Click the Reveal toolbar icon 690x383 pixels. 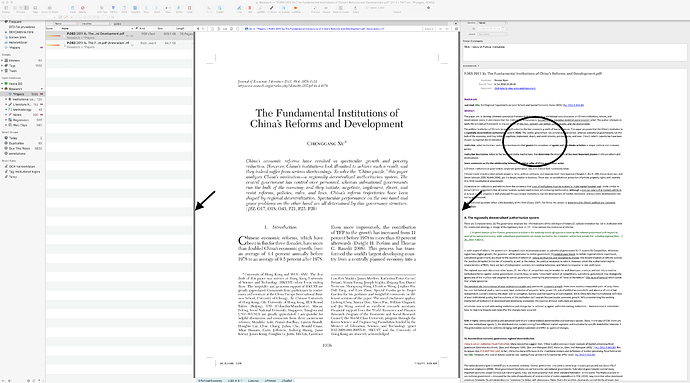click(326, 8)
